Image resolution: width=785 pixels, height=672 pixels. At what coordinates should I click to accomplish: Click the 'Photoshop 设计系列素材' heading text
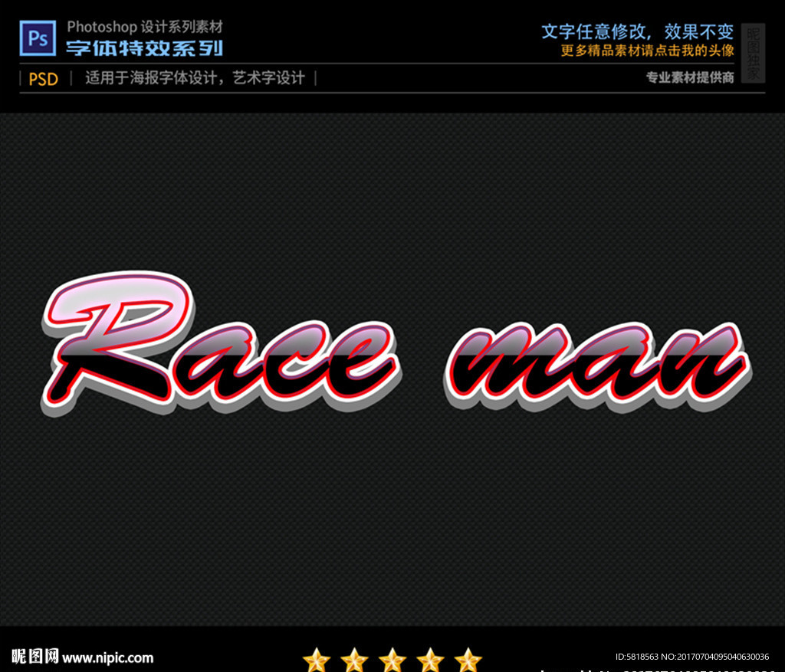pyautogui.click(x=145, y=27)
